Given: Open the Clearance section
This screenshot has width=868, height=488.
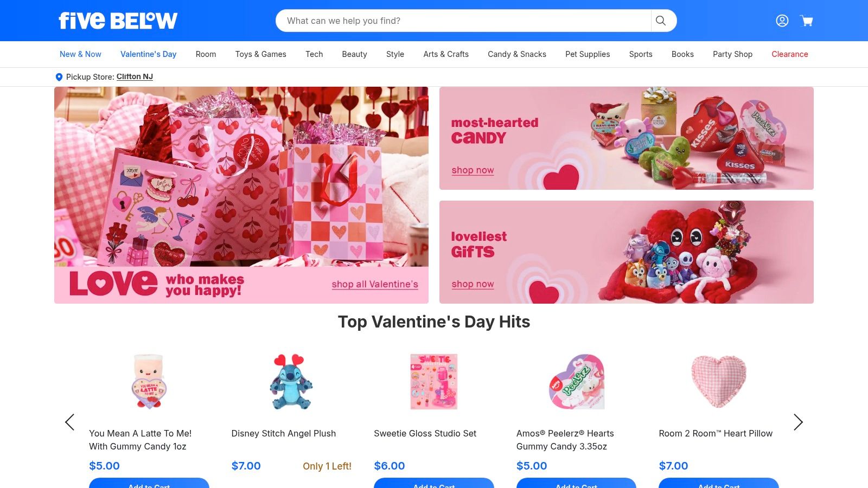Looking at the screenshot, I should click(790, 54).
